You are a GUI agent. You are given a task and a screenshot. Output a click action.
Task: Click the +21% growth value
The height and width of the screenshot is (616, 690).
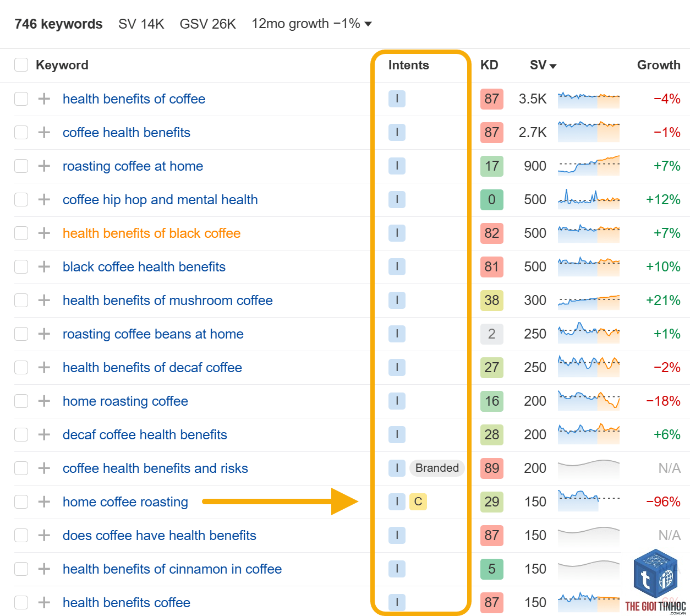pyautogui.click(x=663, y=301)
